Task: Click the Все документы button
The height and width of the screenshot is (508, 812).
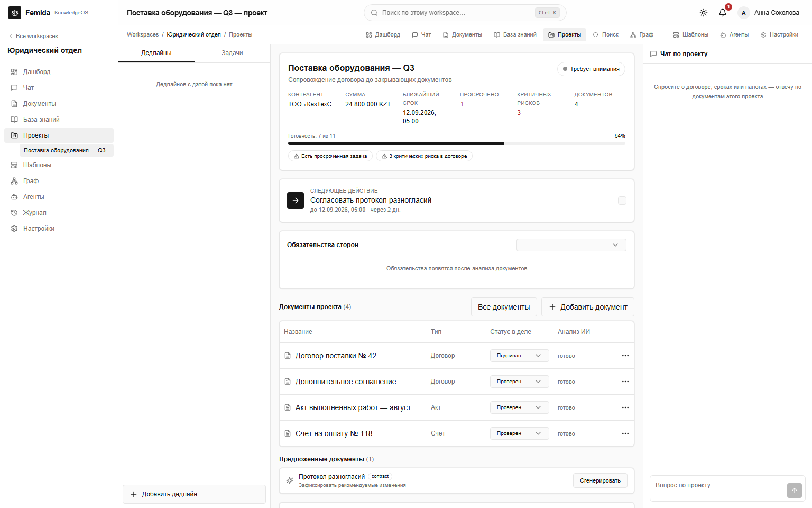Action: point(504,307)
